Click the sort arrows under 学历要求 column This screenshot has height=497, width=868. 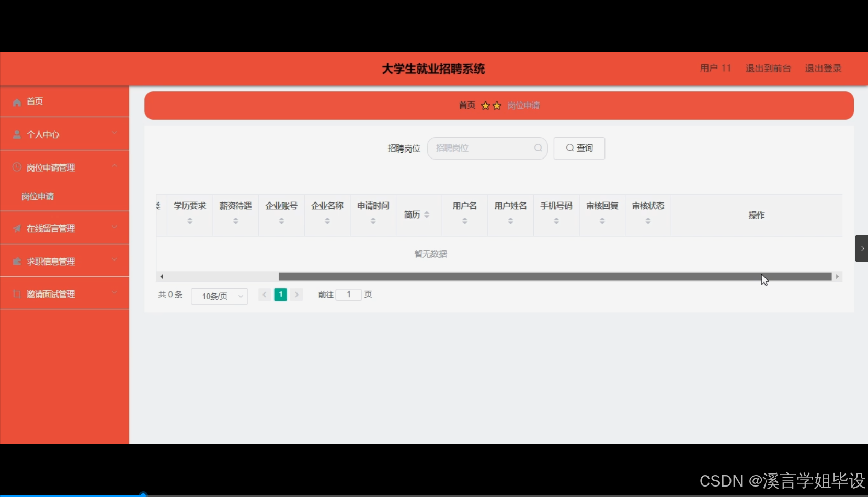pos(190,221)
